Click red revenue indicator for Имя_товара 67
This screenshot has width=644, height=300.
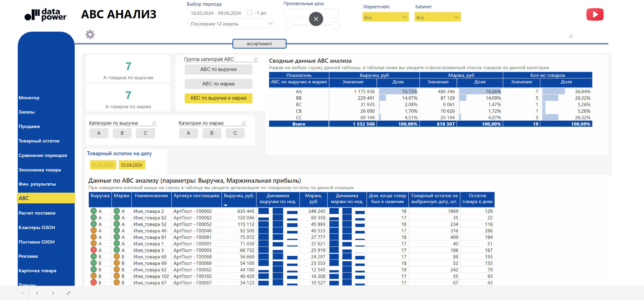[x=93, y=283]
